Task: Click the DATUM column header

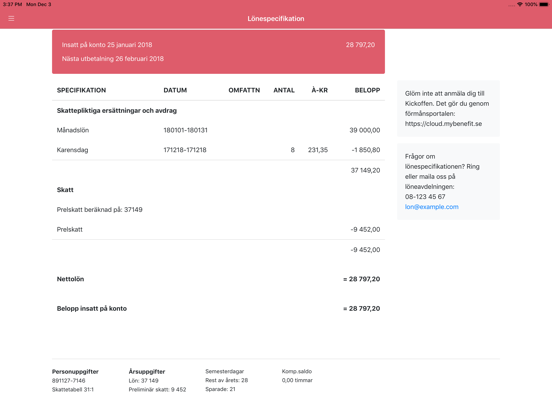Action: (x=175, y=90)
